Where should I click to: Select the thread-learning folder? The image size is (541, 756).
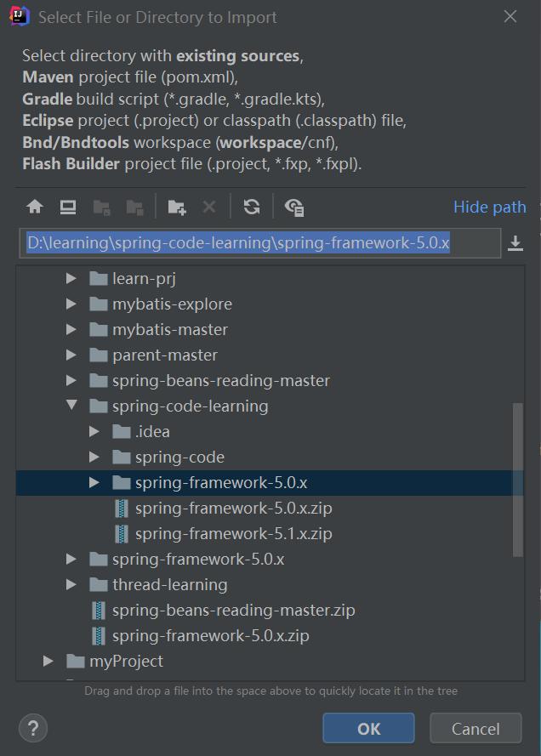pyautogui.click(x=169, y=584)
